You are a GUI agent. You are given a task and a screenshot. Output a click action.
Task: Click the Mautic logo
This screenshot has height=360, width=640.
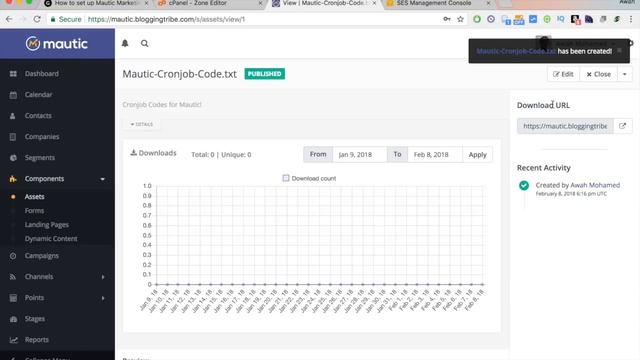click(x=57, y=43)
